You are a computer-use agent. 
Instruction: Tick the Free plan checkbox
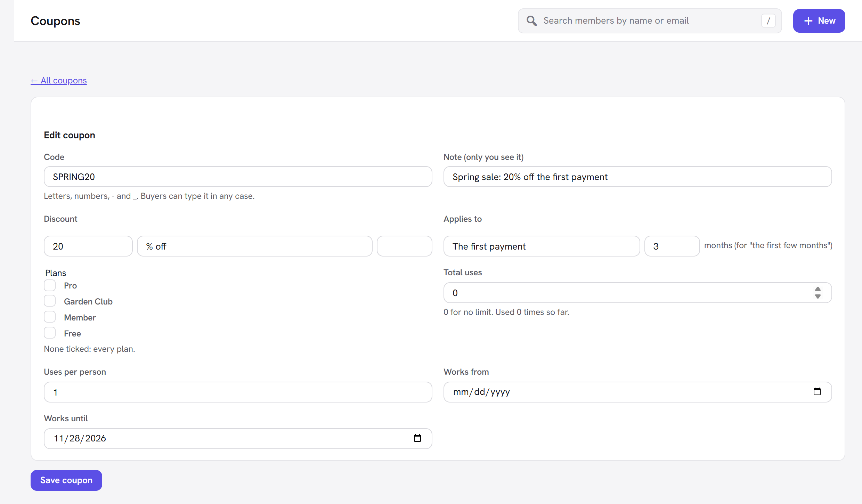click(x=50, y=333)
